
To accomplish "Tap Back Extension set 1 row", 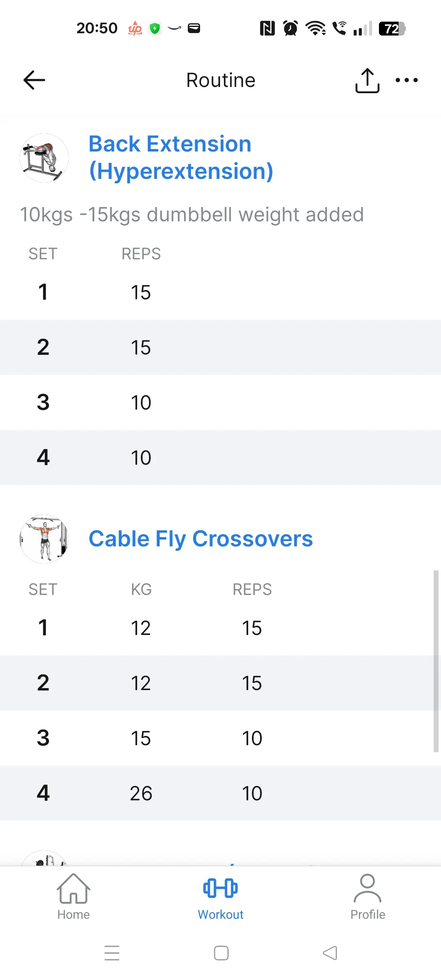I will (220, 292).
